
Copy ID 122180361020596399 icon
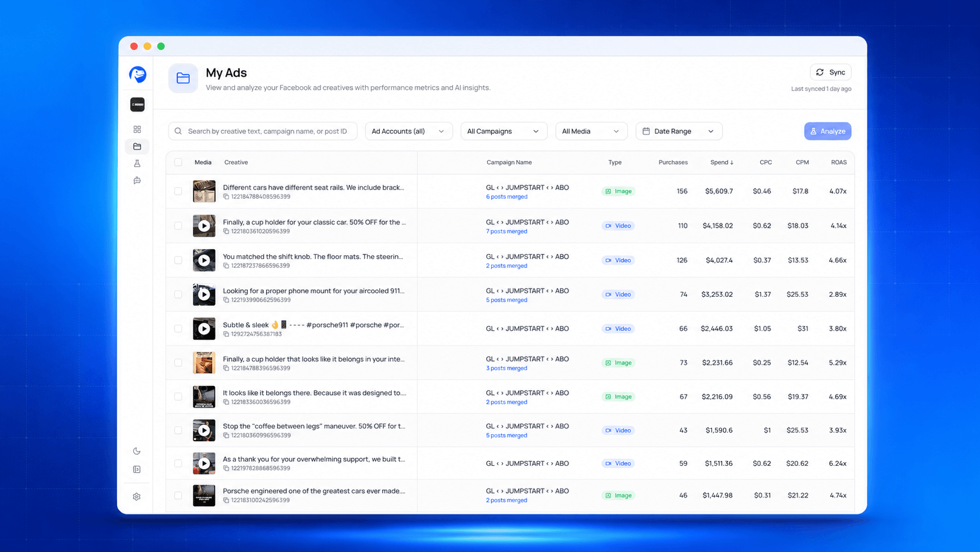[226, 231]
